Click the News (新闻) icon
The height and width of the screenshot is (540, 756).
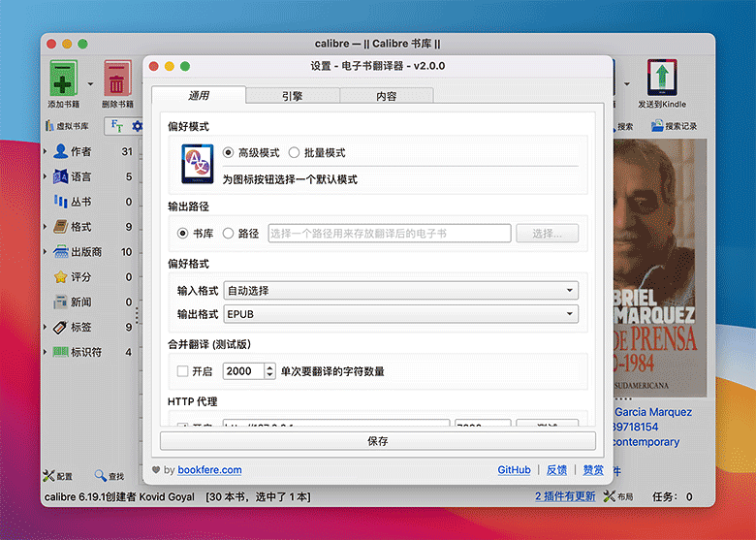61,302
